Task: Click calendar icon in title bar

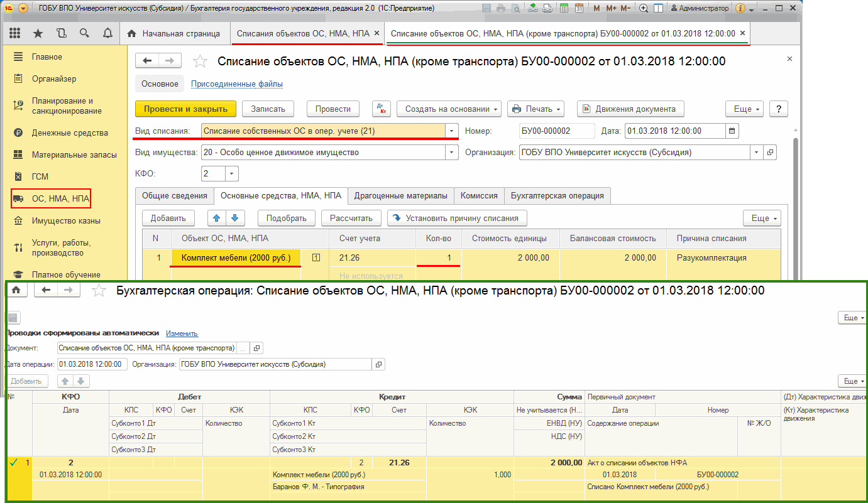Action: tap(579, 8)
